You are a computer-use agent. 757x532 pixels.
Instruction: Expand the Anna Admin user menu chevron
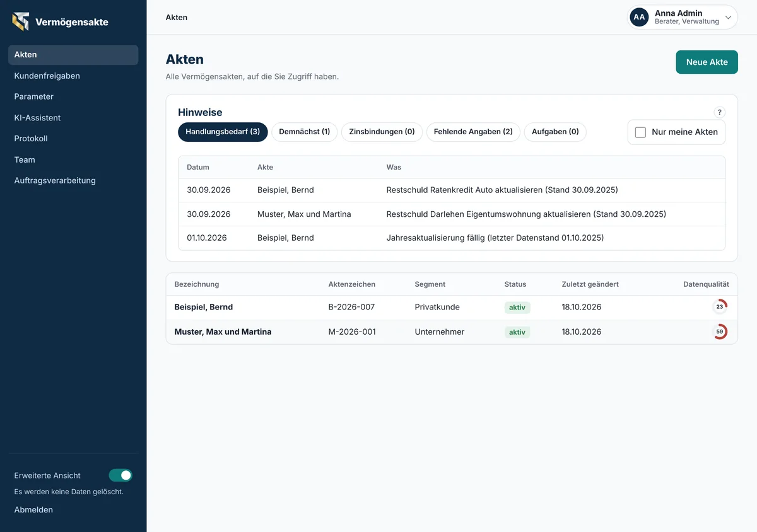[x=729, y=18]
